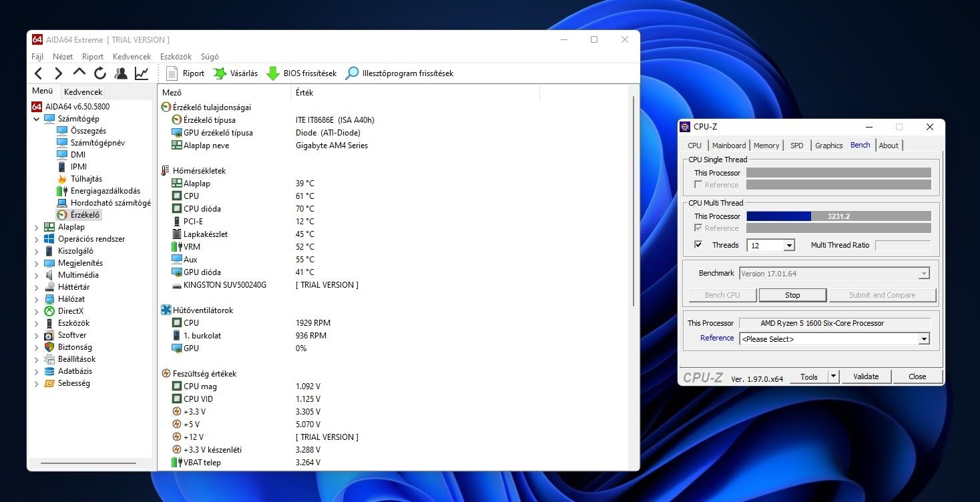Open the Súgó help menu

pos(210,57)
